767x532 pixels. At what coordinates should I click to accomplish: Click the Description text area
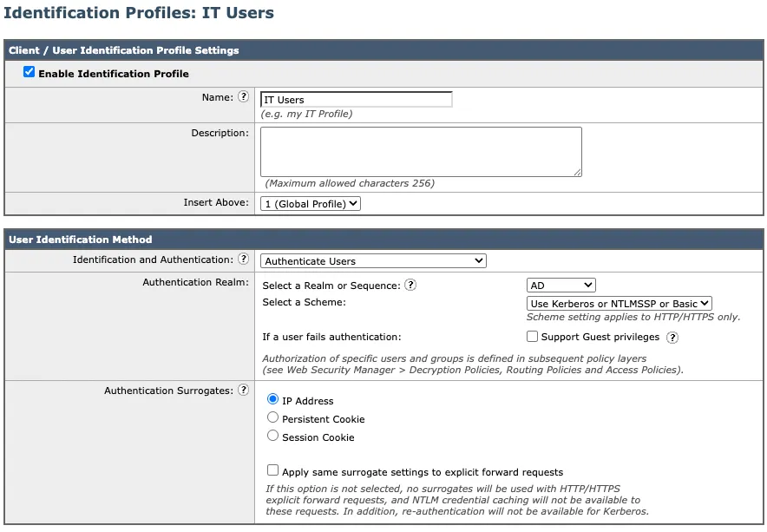[x=421, y=151]
